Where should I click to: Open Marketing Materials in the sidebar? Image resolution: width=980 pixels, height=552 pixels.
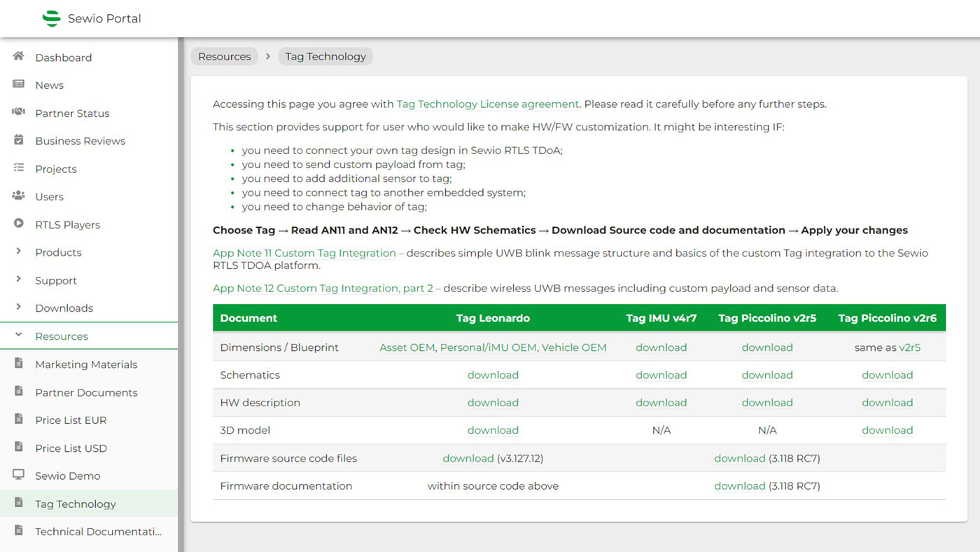pyautogui.click(x=86, y=364)
